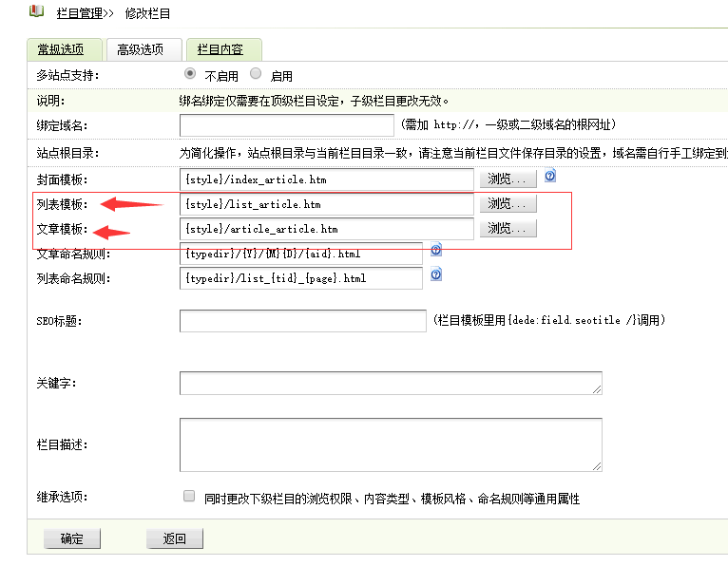Enable the 继承选项 checkbox

coord(189,496)
